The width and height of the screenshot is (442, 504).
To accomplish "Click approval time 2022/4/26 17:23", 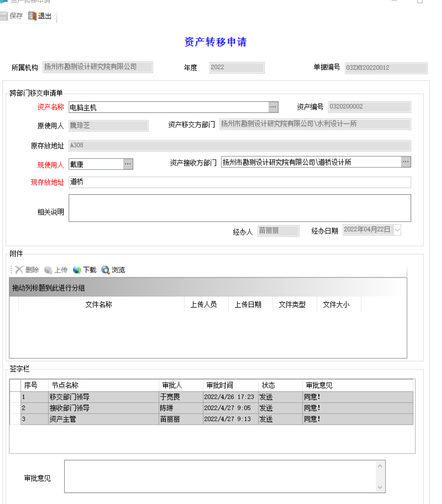I will (230, 397).
